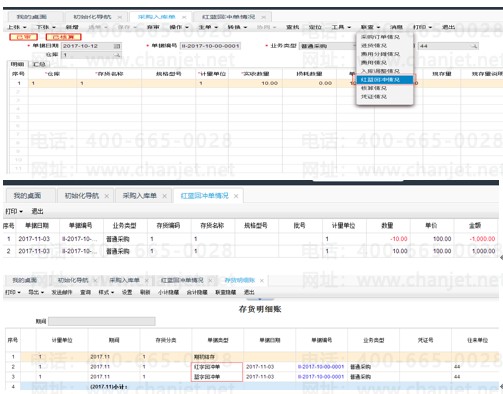Open 蓝字回冲单 link II-2017-10-00-0001 in the ledger
Image resolution: width=503 pixels, height=394 pixels.
pyautogui.click(x=321, y=377)
